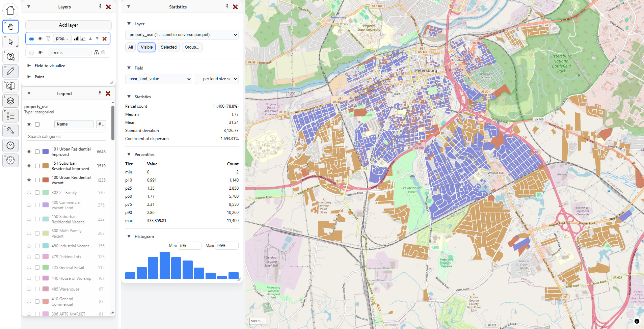Image resolution: width=644 pixels, height=329 pixels.
Task: Click the Add layer button
Action: coord(69,25)
